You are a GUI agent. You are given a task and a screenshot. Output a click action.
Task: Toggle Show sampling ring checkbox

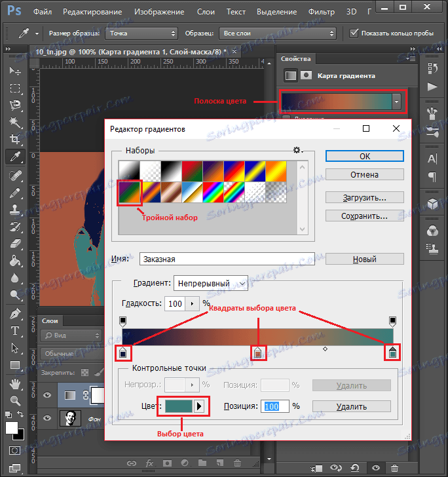tap(354, 33)
